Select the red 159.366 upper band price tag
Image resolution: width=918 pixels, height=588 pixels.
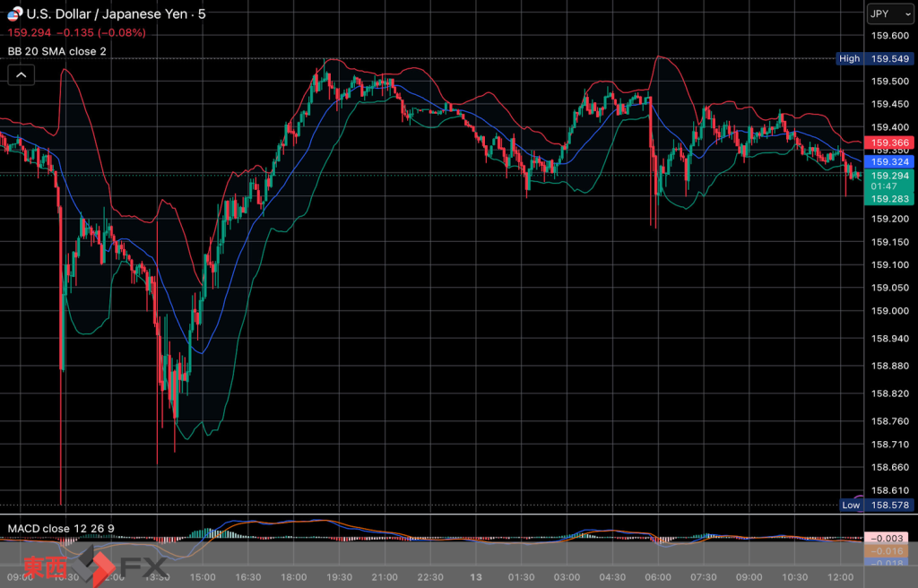click(x=888, y=143)
